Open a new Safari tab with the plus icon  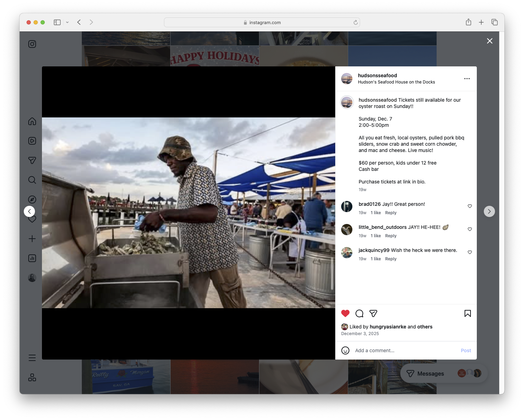pyautogui.click(x=481, y=22)
